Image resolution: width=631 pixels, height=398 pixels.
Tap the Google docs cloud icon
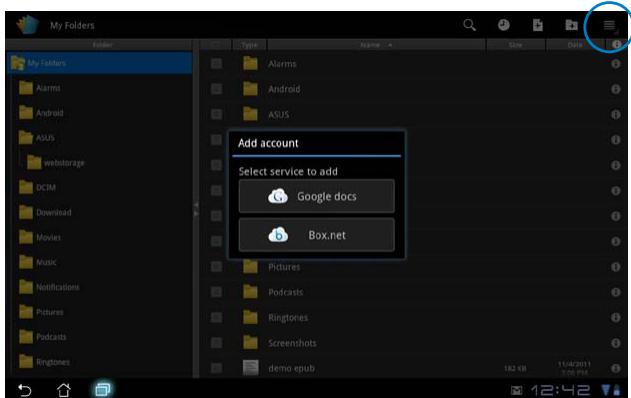[278, 196]
